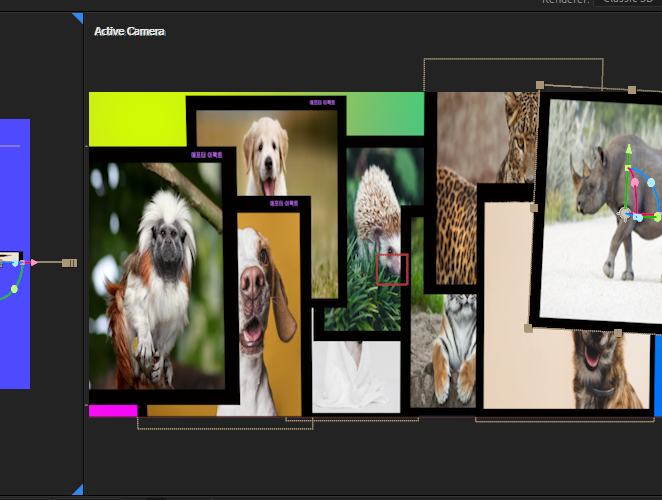Screen dimensions: 662x500
Task: Click the Korean caption above the beagle photo
Action: pyautogui.click(x=284, y=204)
